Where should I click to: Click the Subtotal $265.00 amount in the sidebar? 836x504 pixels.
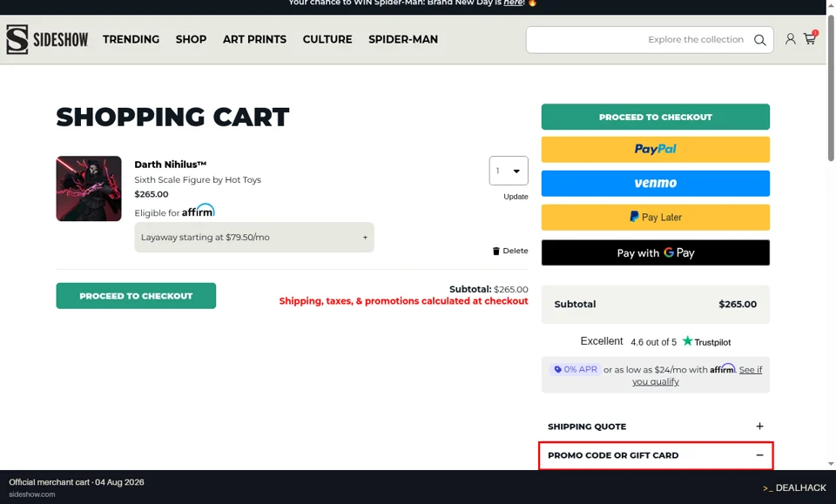(x=738, y=304)
